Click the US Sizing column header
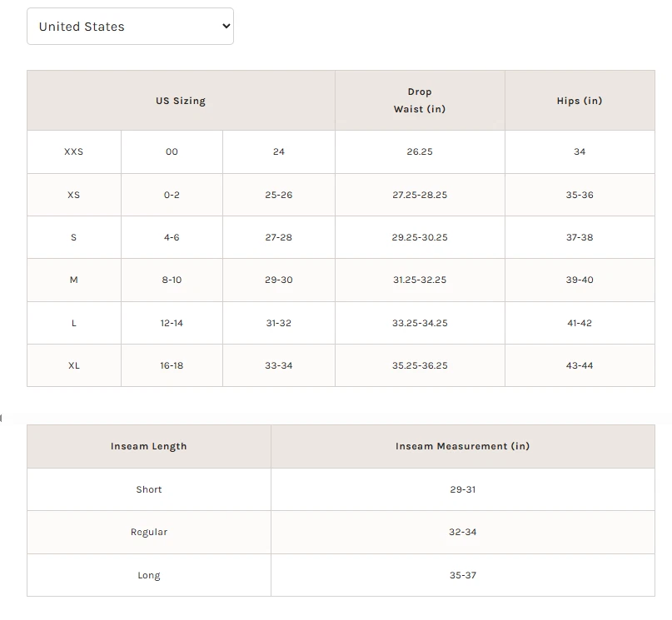This screenshot has width=672, height=620. 181,101
